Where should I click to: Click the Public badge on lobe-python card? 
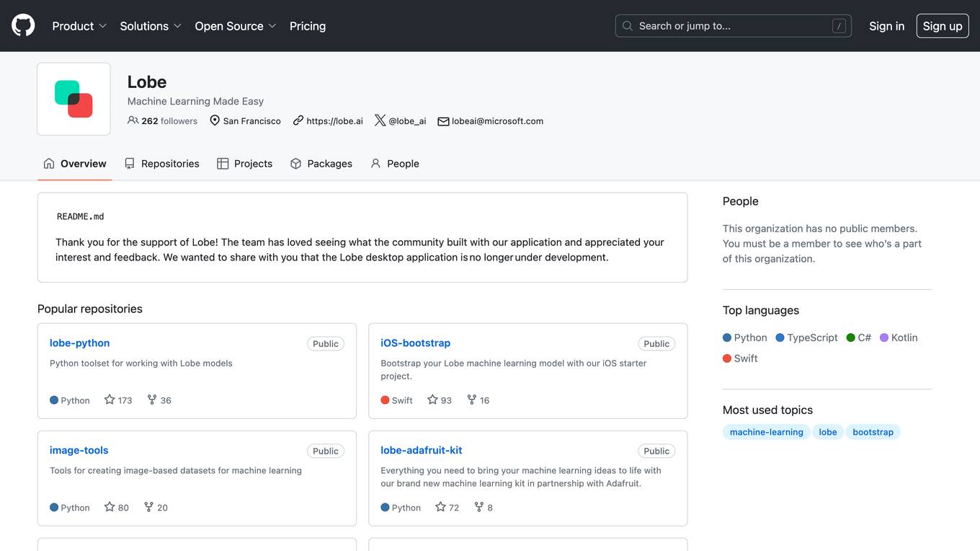click(x=326, y=344)
